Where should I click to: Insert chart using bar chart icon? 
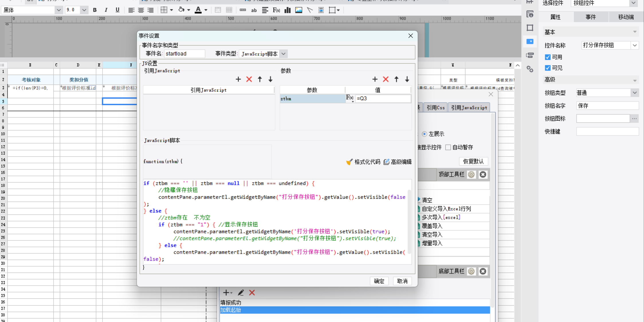tap(287, 10)
